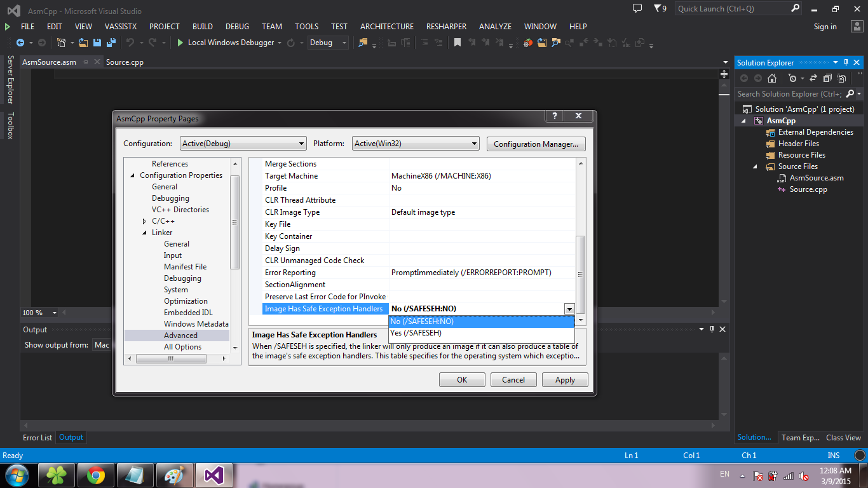Click the Safe Exception Handlers dropdown arrow
The height and width of the screenshot is (488, 868).
click(x=569, y=309)
